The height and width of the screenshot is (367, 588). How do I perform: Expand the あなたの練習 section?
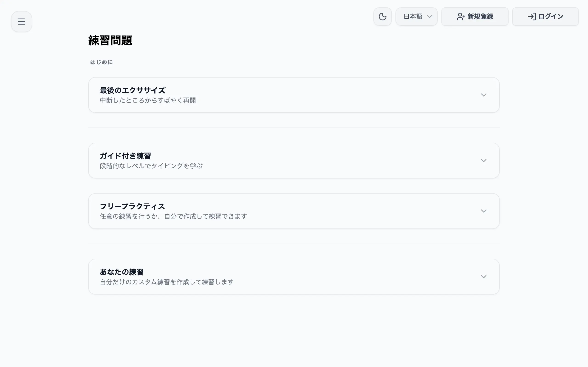point(484,276)
